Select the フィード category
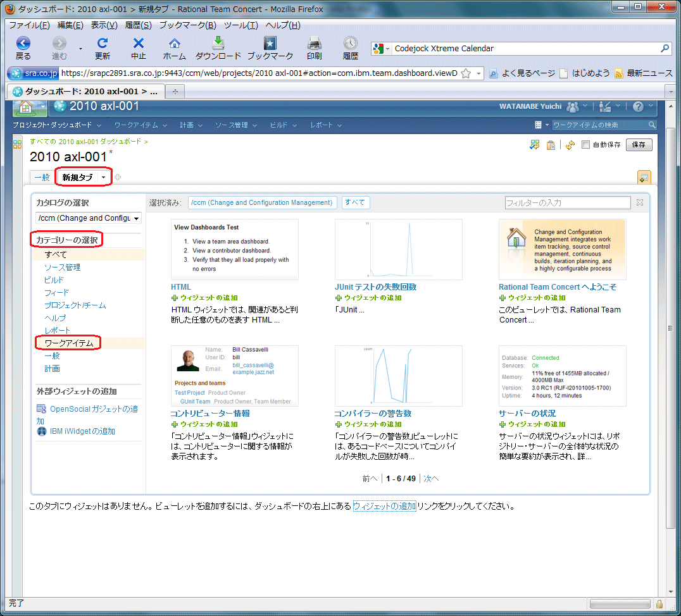Image resolution: width=681 pixels, height=616 pixels. (56, 293)
